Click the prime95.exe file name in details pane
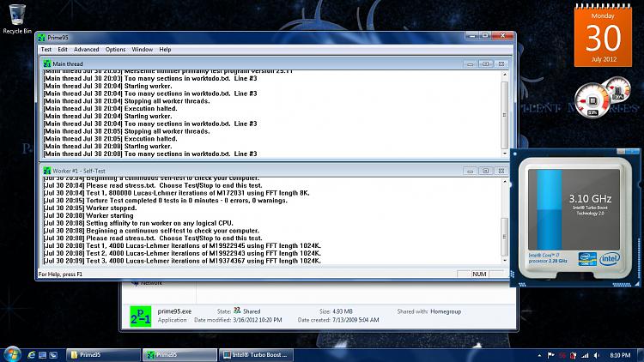The width and height of the screenshot is (644, 362). pos(174,311)
